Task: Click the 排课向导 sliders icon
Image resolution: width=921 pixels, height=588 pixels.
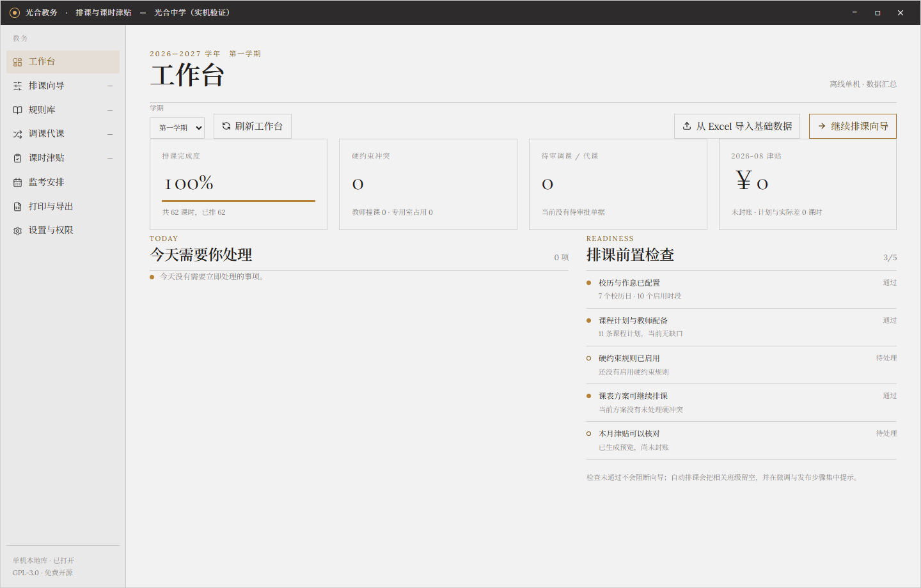Action: click(x=17, y=86)
